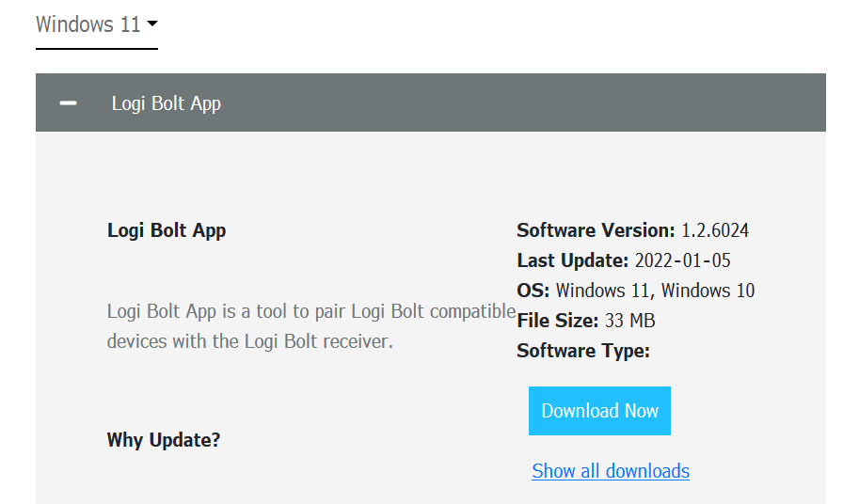
Task: Click the File Size 33 MB text
Action: click(x=585, y=321)
